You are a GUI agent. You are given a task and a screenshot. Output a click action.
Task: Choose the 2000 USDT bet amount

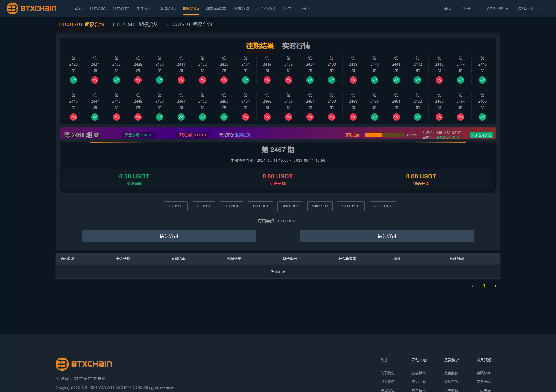(x=382, y=206)
